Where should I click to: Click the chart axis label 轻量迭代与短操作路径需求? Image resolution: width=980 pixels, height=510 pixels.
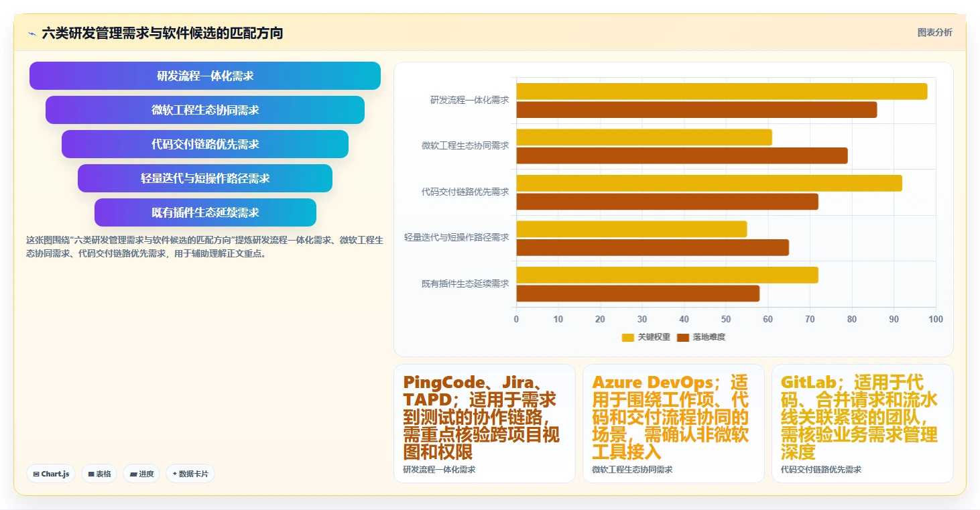(456, 237)
